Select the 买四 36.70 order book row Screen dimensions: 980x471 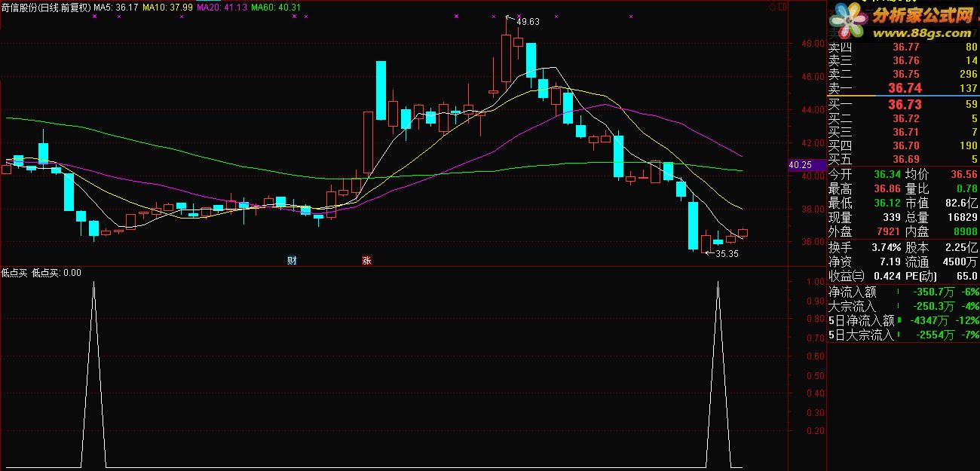(x=903, y=145)
